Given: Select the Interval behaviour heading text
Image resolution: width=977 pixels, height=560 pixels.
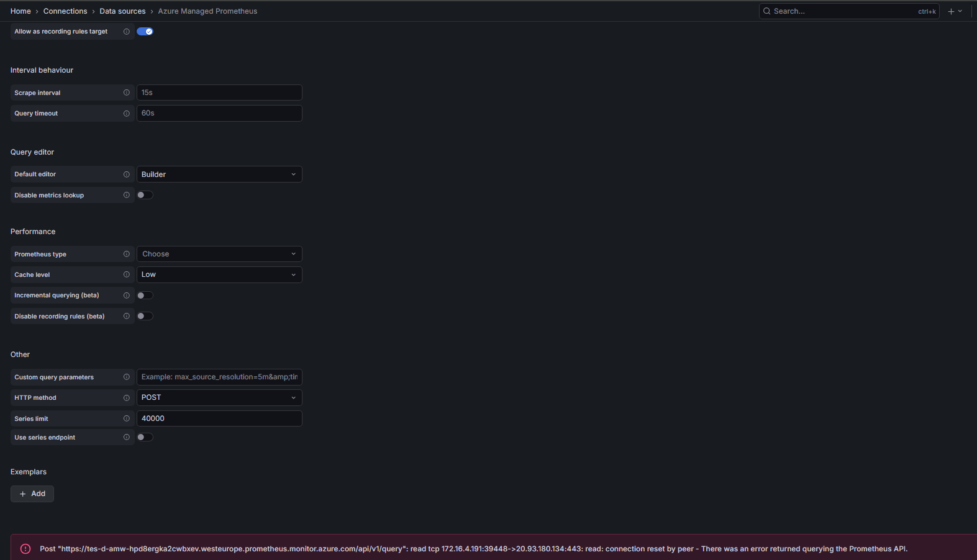Looking at the screenshot, I should 42,70.
